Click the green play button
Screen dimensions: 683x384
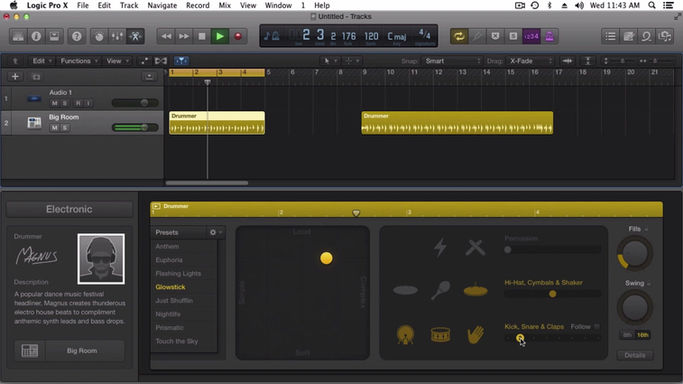[x=220, y=36]
